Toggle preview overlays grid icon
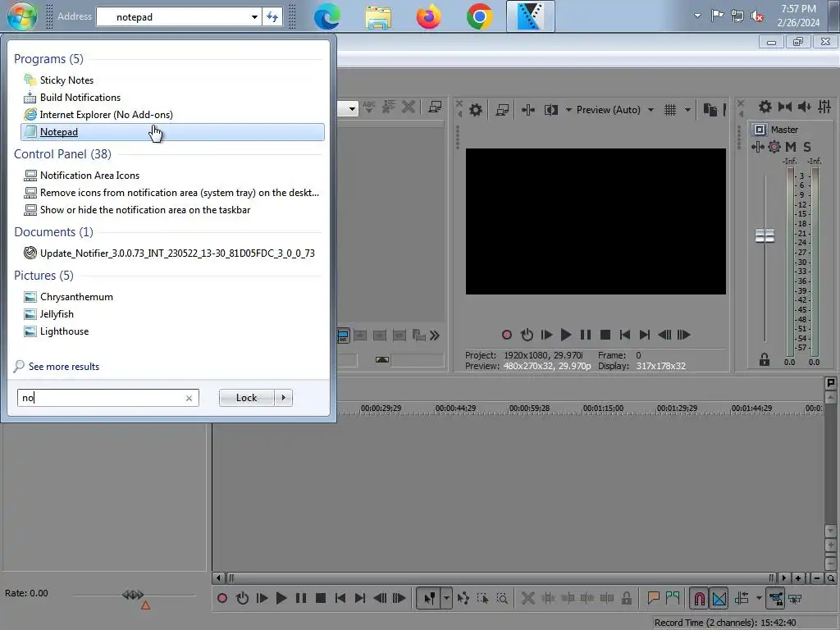This screenshot has width=840, height=630. pos(670,110)
